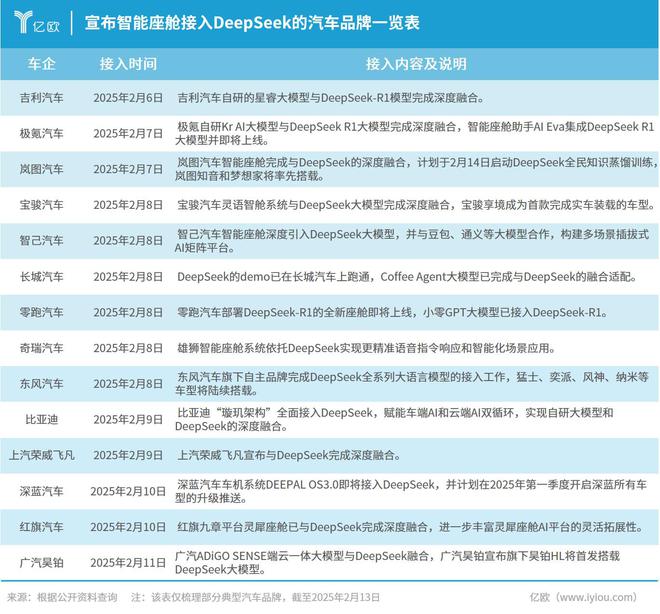Click the 注：该表仅梳理部分典型汽车品牌 footnote
The image size is (660, 614).
pyautogui.click(x=255, y=597)
